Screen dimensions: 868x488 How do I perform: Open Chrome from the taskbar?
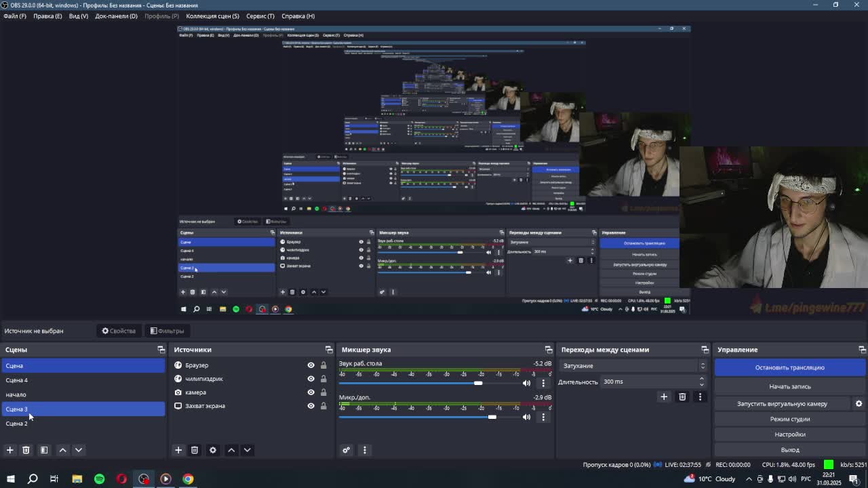point(188,479)
